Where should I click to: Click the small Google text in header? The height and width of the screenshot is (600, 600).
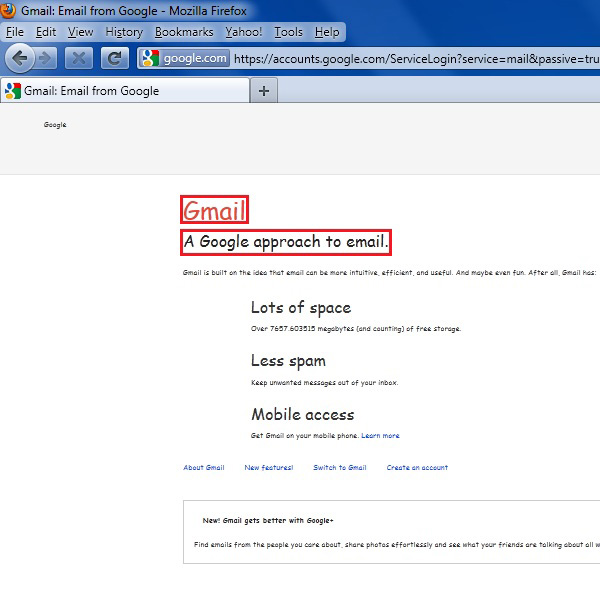55,125
